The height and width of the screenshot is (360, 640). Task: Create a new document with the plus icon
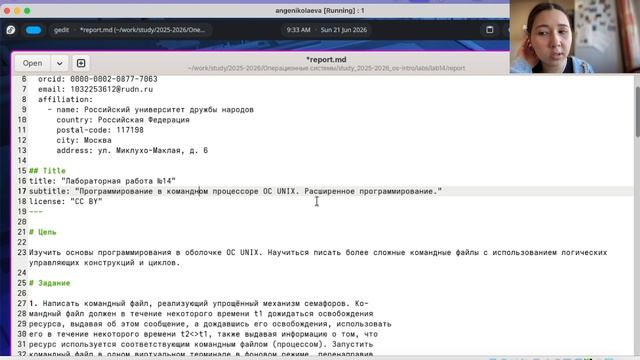[81, 63]
